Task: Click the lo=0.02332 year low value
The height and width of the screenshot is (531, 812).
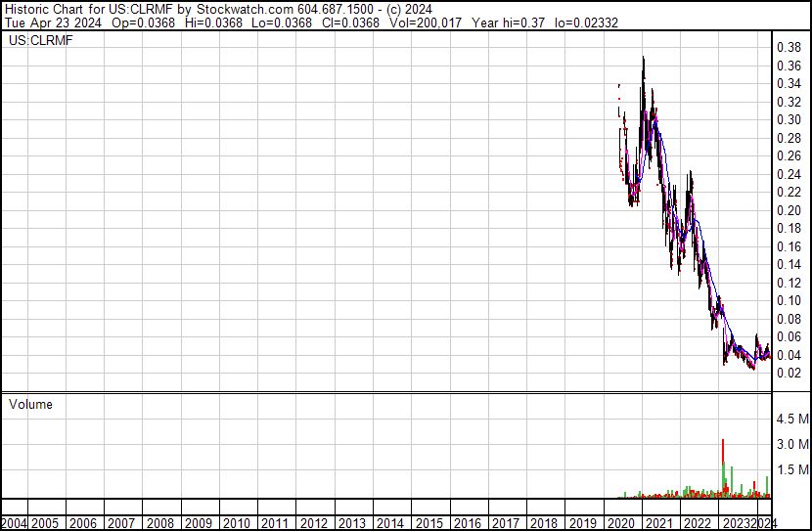Action: pyautogui.click(x=586, y=22)
